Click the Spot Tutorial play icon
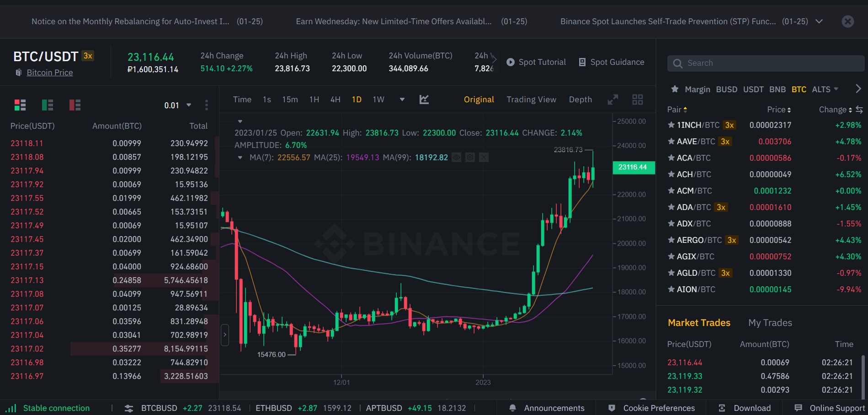The height and width of the screenshot is (415, 868). [511, 62]
